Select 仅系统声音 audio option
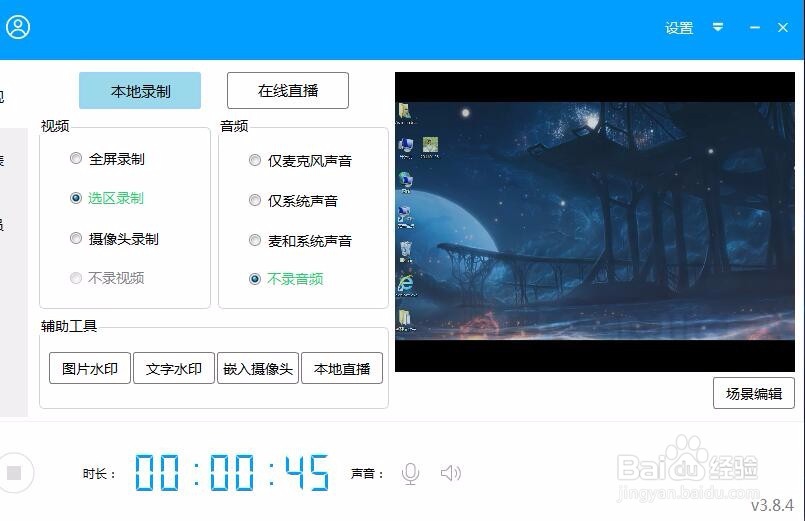 (293, 200)
